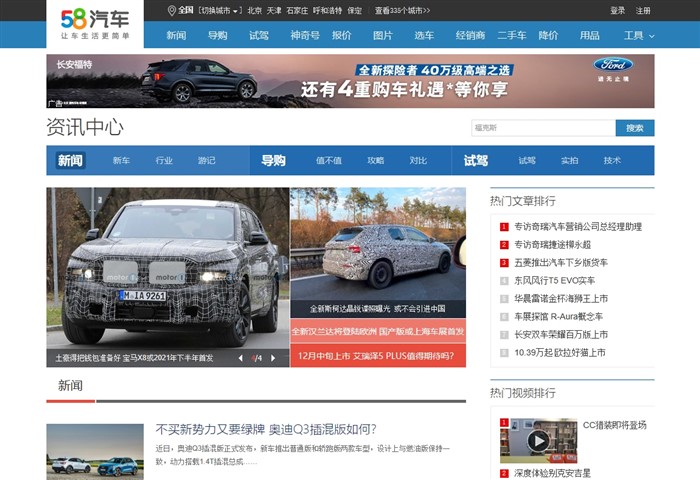700x480 pixels.
Task: Open 查看335个城市 link
Action: point(402,10)
